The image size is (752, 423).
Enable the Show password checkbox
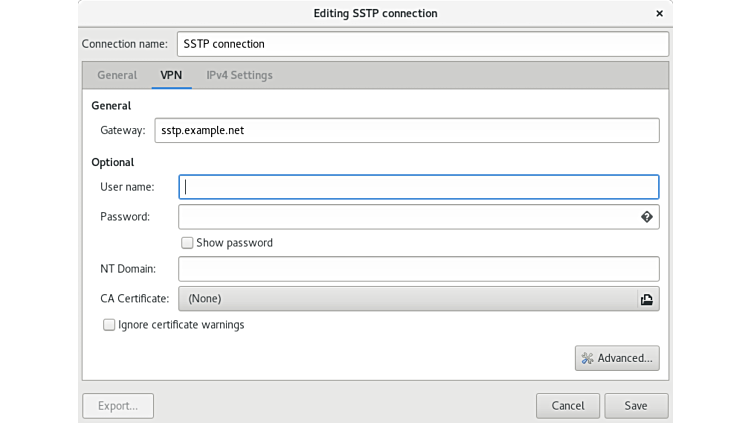187,243
